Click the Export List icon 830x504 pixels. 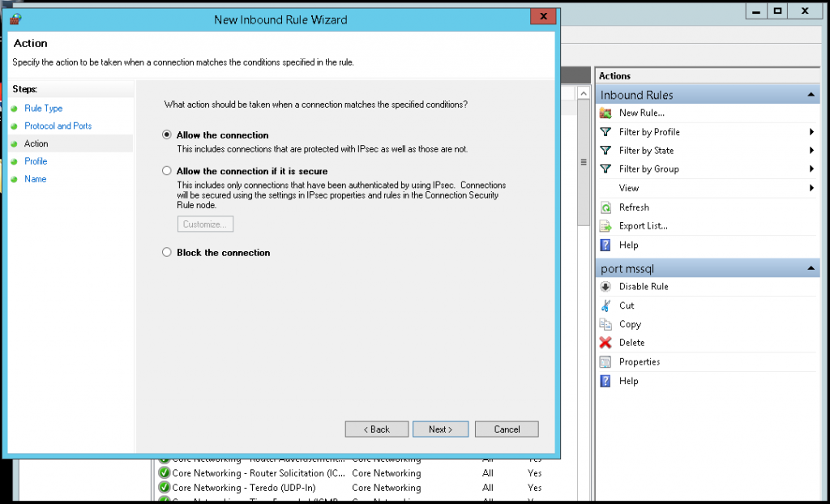pyautogui.click(x=605, y=226)
